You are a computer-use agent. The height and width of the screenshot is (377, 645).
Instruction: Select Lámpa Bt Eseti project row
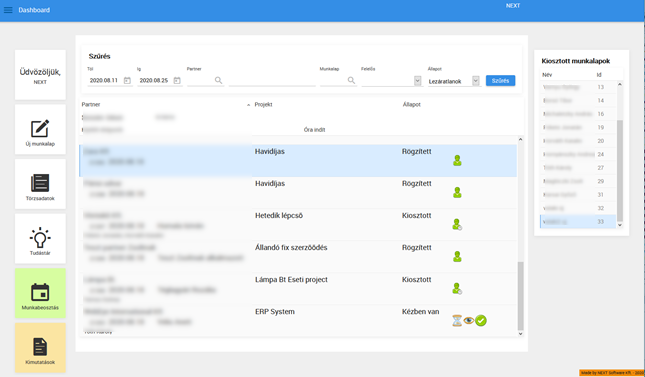(x=298, y=289)
